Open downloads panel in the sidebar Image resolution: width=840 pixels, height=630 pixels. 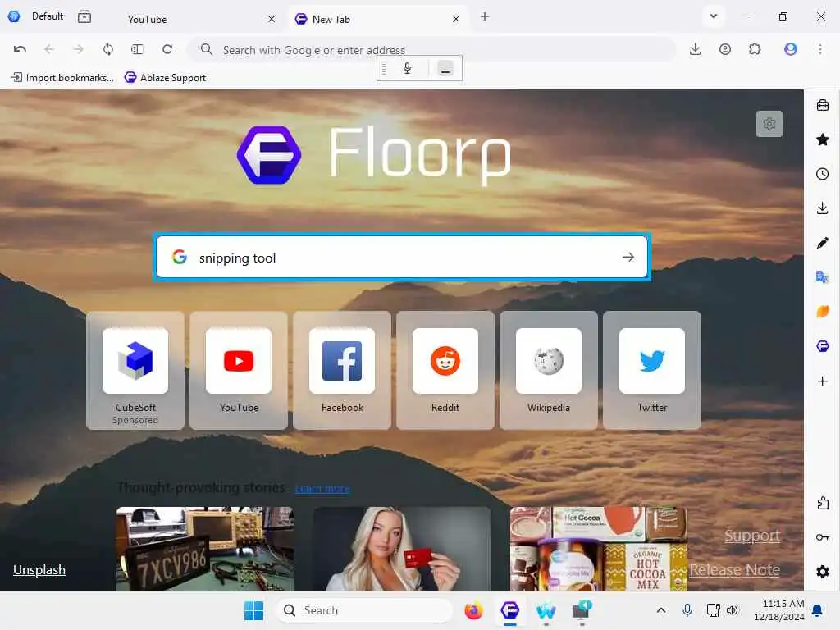[822, 208]
